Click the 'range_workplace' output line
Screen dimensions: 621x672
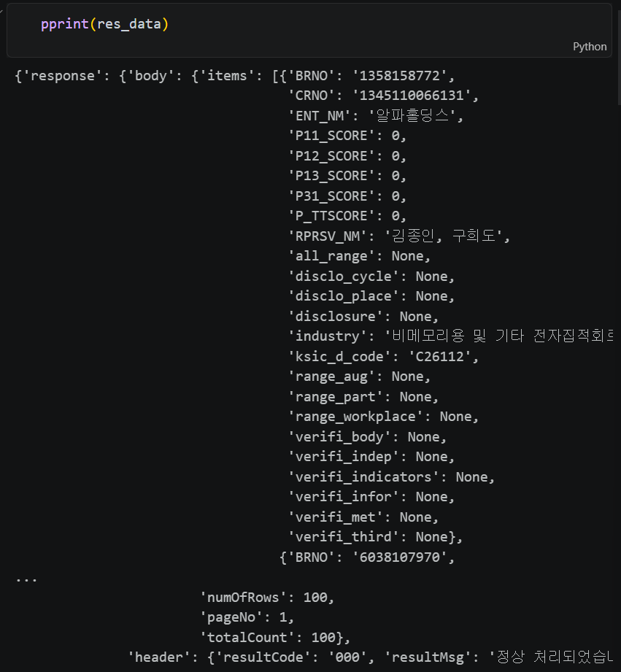pyautogui.click(x=383, y=417)
